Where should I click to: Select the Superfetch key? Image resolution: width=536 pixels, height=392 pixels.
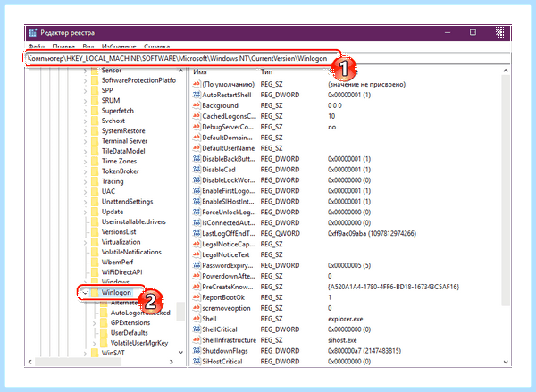tap(118, 111)
